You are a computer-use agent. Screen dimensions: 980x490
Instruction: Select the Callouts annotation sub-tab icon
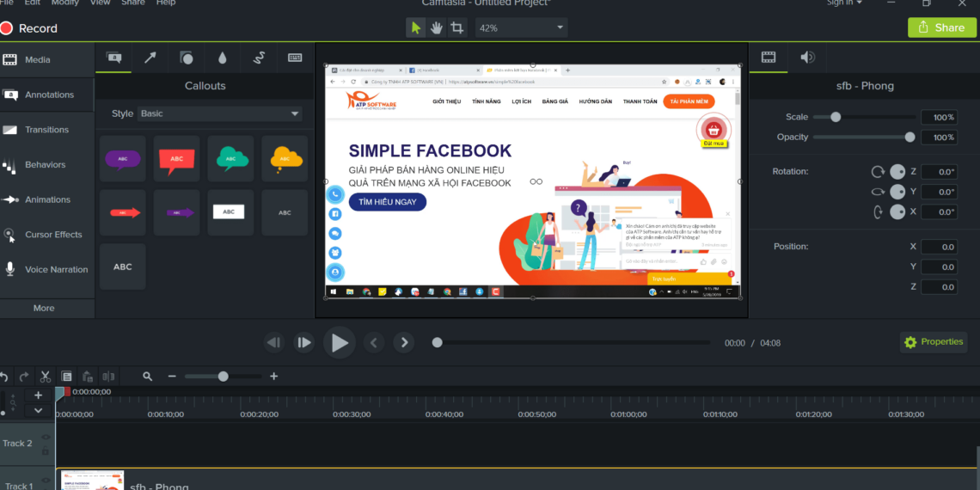coord(113,58)
